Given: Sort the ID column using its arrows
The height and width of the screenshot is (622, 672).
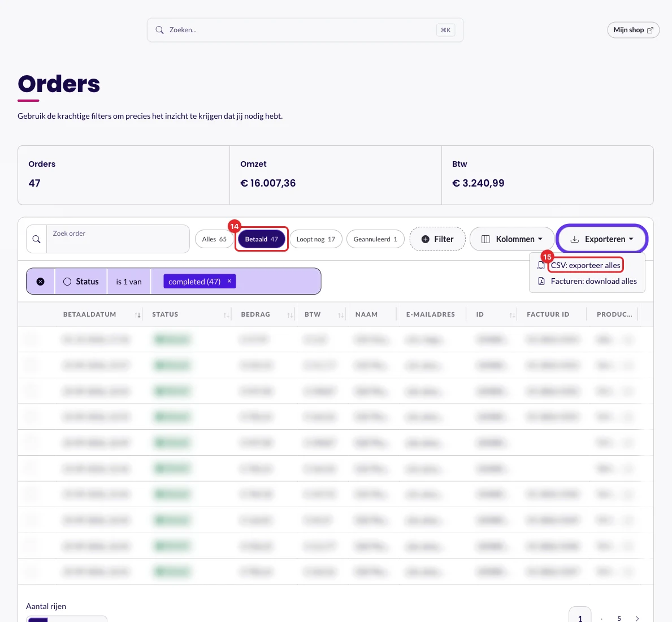Looking at the screenshot, I should pos(512,315).
